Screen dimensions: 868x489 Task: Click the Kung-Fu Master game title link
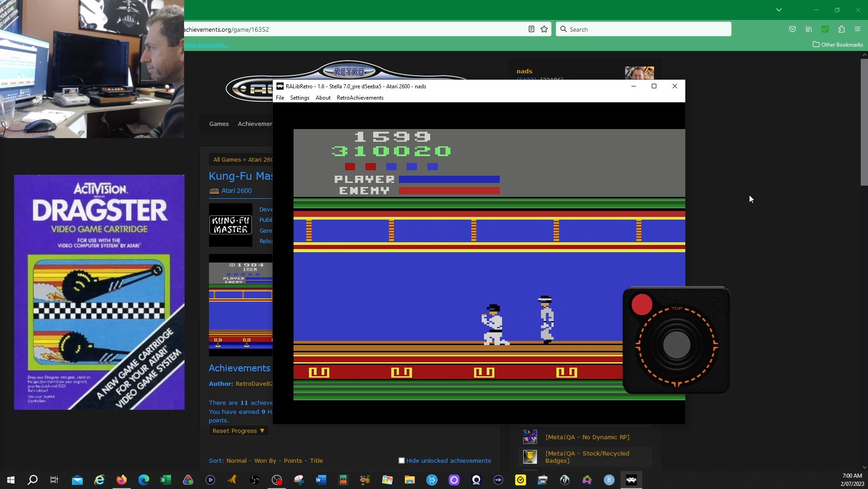click(241, 176)
